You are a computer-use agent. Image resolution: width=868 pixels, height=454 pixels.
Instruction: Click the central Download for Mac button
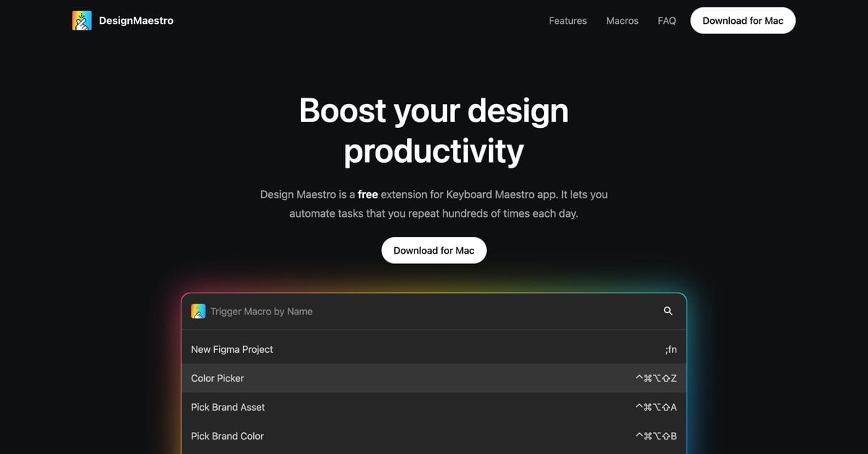[433, 250]
